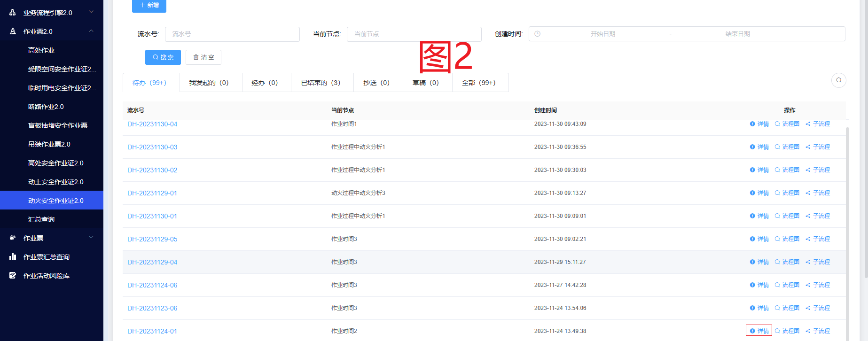View 流程图 for DH-20231130-01
Screen dimensions: 868x341
click(x=787, y=216)
